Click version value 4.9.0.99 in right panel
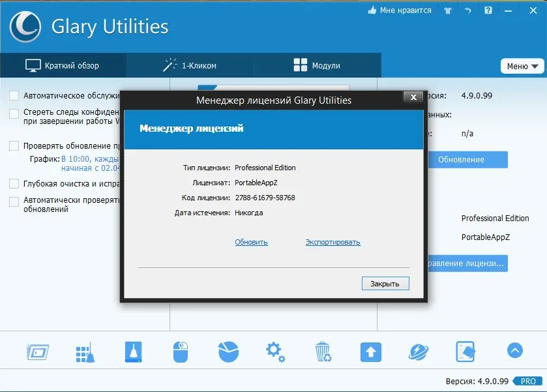Image resolution: width=547 pixels, height=392 pixels. (x=477, y=96)
